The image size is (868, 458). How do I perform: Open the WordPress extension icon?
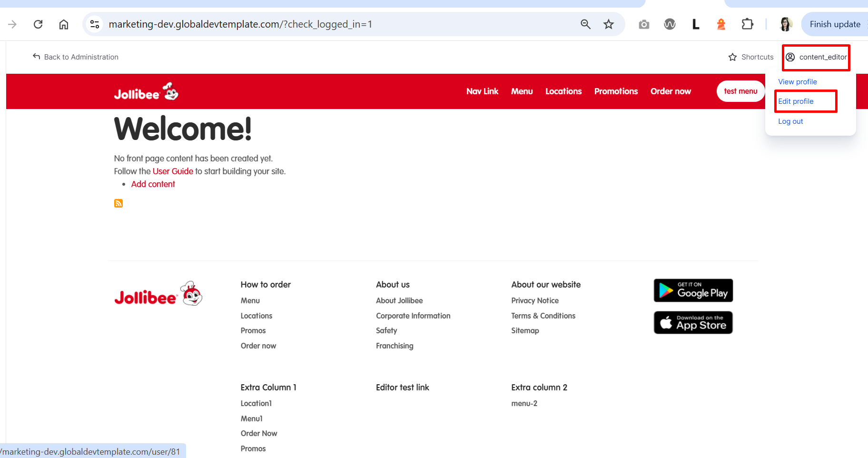670,24
